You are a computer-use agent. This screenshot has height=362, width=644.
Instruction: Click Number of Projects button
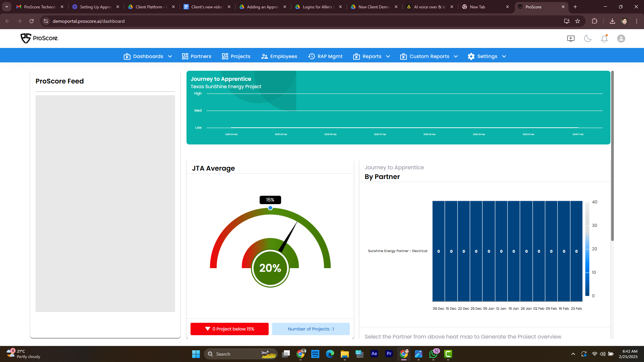(311, 329)
